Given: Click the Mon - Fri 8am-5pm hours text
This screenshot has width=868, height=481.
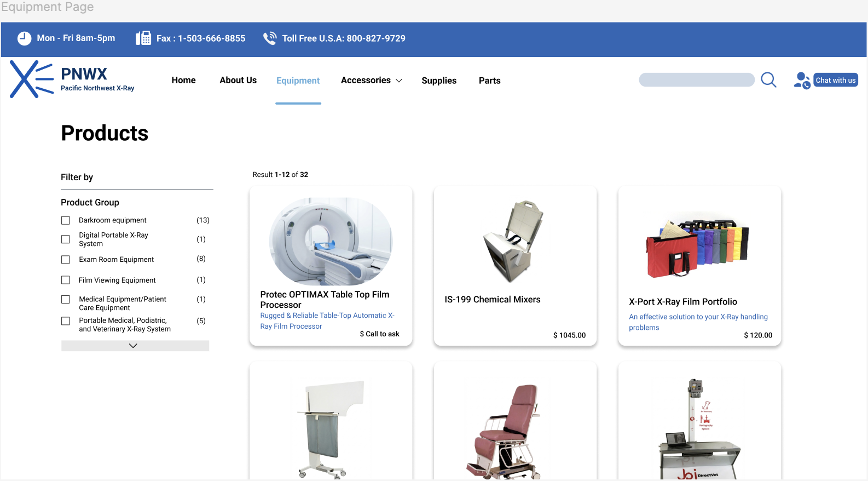Looking at the screenshot, I should click(76, 38).
